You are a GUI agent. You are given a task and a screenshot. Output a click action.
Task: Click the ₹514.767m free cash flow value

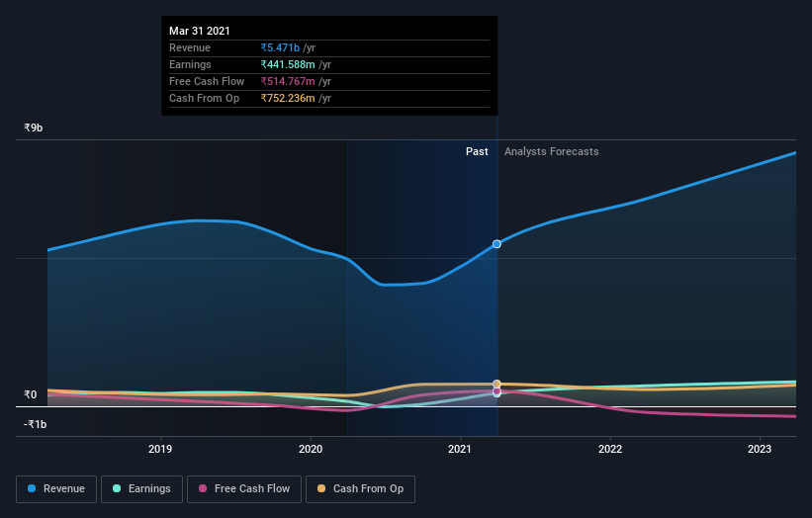pos(288,81)
